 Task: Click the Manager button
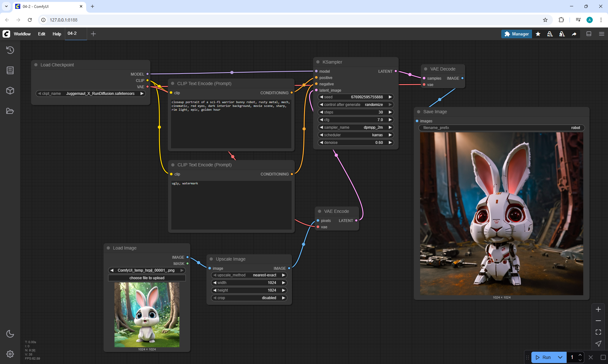tap(516, 34)
